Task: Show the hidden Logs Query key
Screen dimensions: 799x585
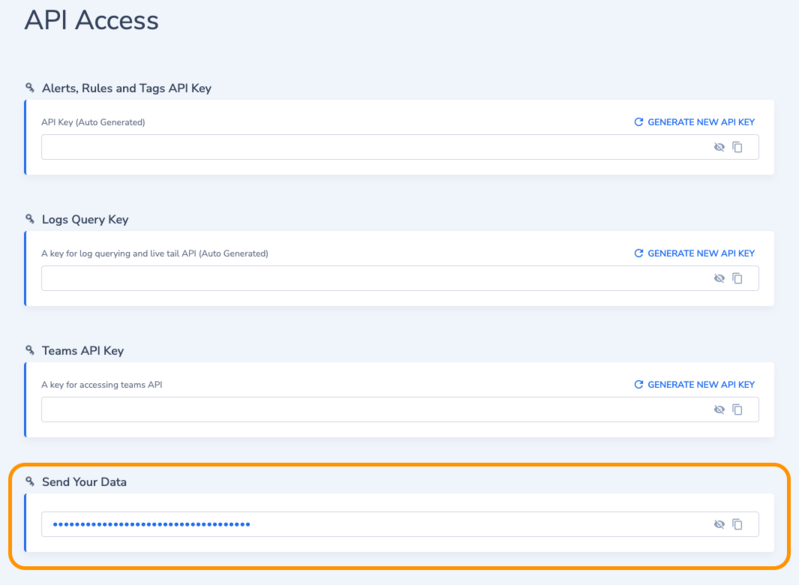Action: 718,278
